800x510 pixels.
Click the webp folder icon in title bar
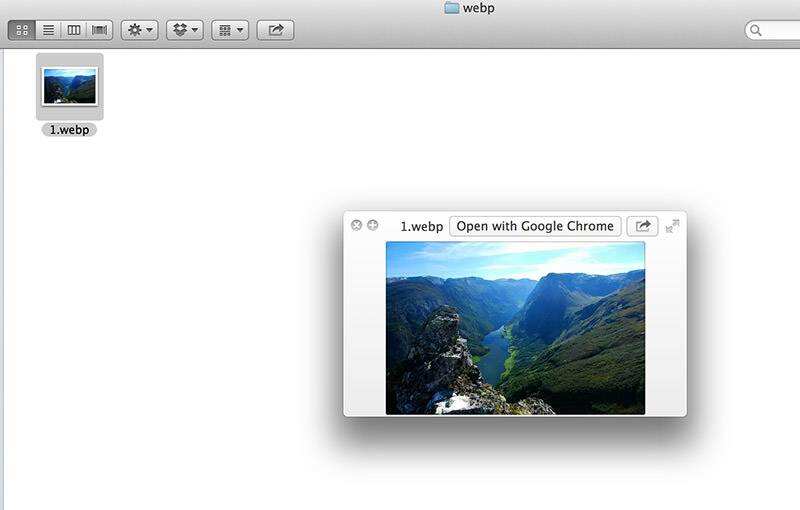click(452, 8)
